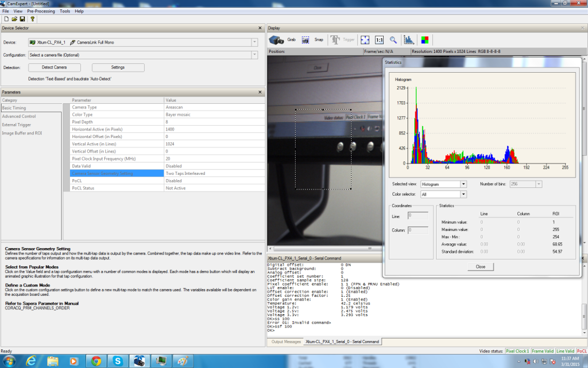Screen dimensions: 588x368
Task: Switch to the Output Messages tab
Action: click(x=285, y=342)
